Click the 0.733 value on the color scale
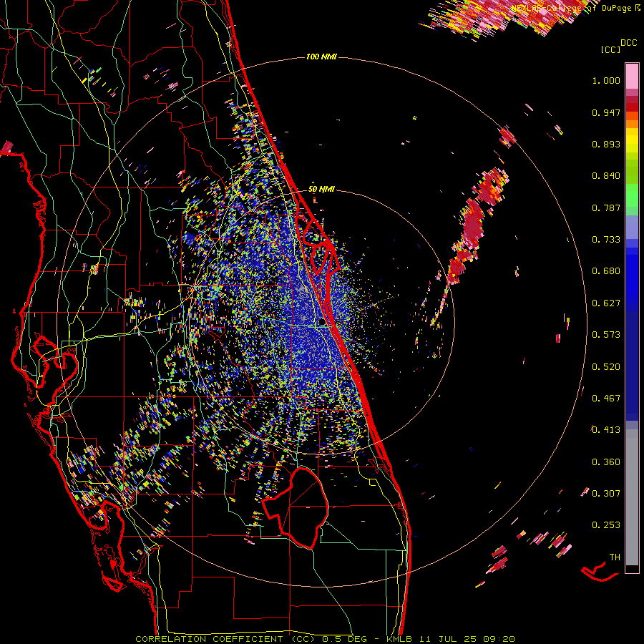The height and width of the screenshot is (644, 644). click(606, 240)
